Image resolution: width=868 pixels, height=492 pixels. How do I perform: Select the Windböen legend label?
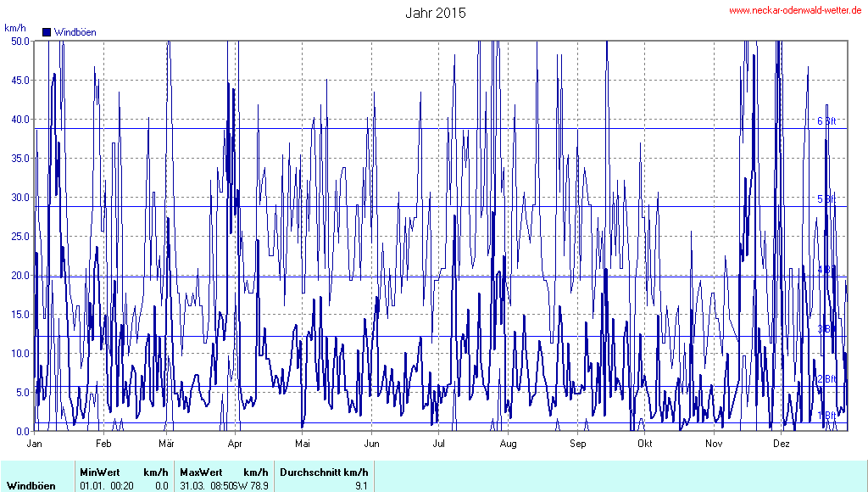click(75, 32)
